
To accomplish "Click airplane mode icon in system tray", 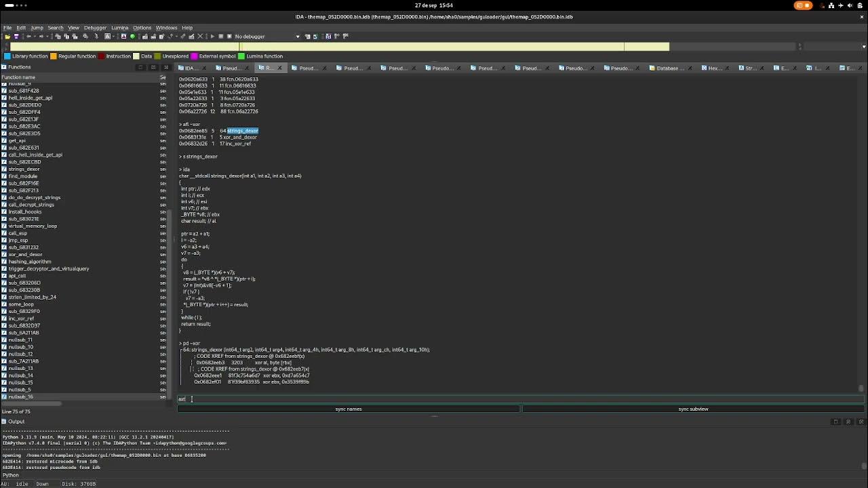I will [841, 5].
